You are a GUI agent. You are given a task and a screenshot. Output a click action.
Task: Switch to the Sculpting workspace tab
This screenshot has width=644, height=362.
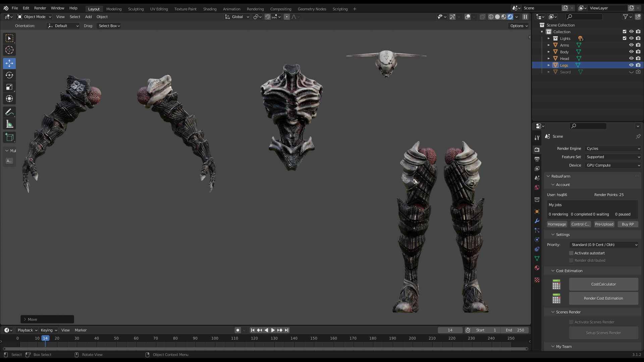point(136,9)
